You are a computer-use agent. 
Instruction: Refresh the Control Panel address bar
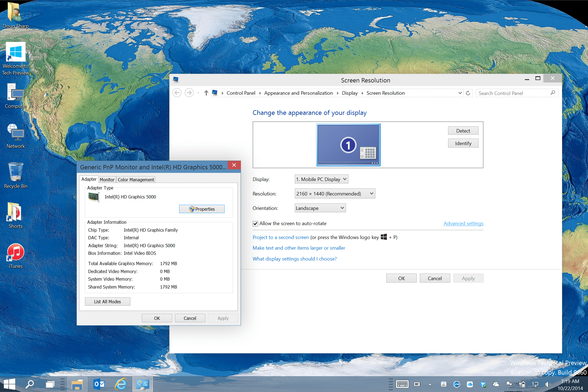coord(468,93)
